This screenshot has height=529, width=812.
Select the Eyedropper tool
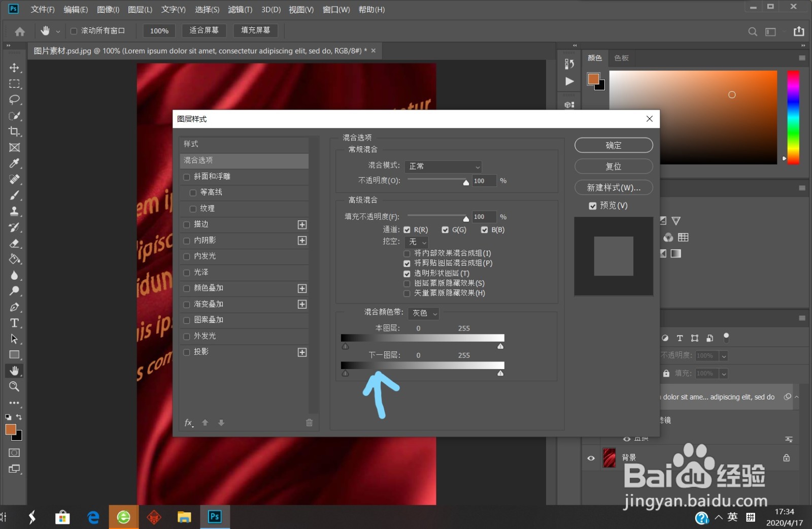coord(14,163)
